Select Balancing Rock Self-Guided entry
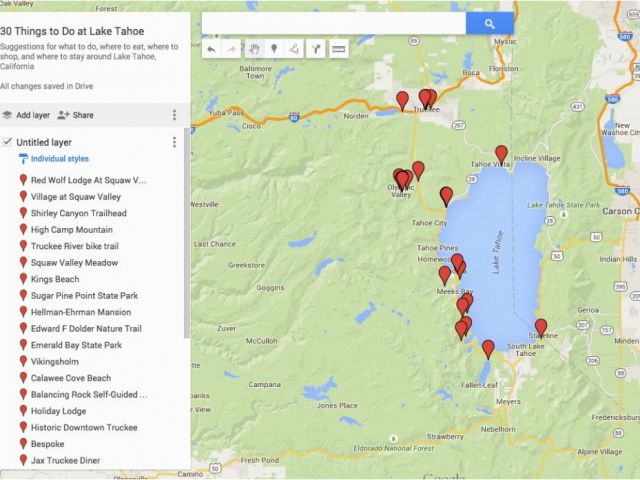This screenshot has width=640, height=480. tap(89, 395)
